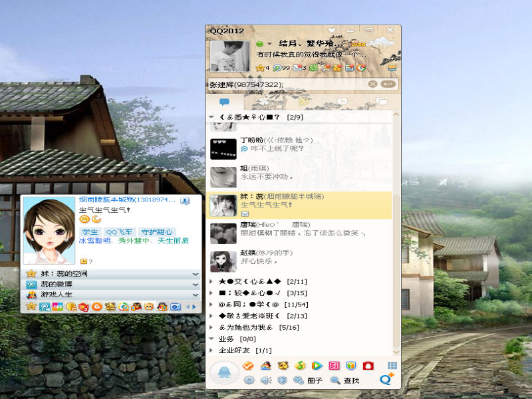
Task: Select the contact 丁盼盼
Action: coord(299,148)
